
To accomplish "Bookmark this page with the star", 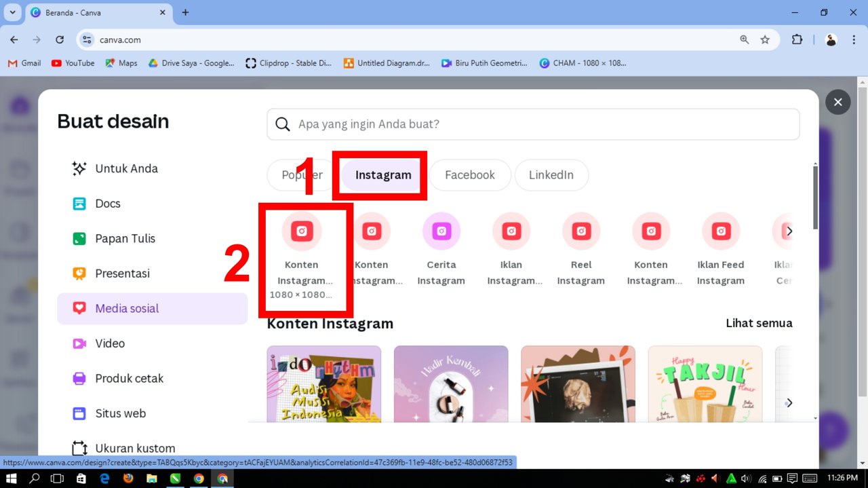I will coord(765,40).
